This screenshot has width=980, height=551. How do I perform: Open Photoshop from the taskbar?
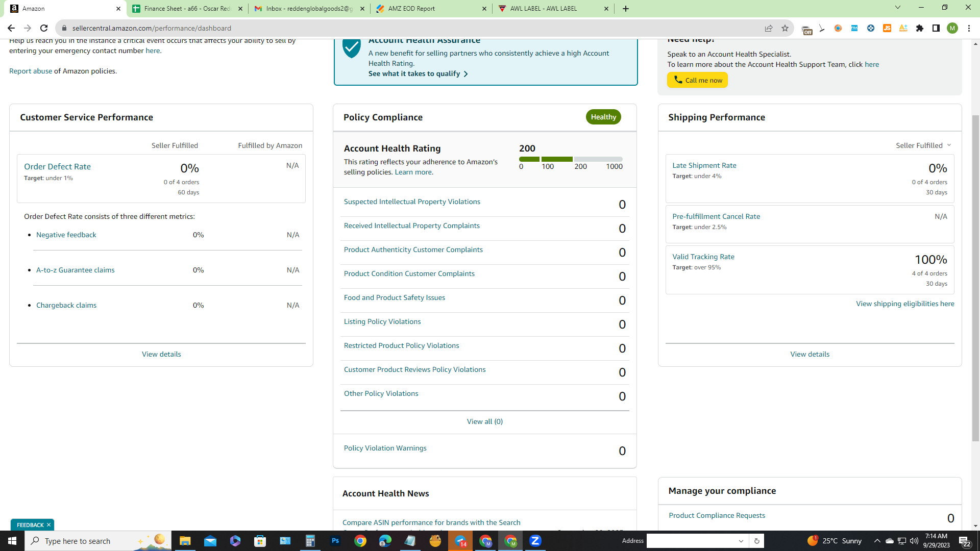(x=335, y=541)
